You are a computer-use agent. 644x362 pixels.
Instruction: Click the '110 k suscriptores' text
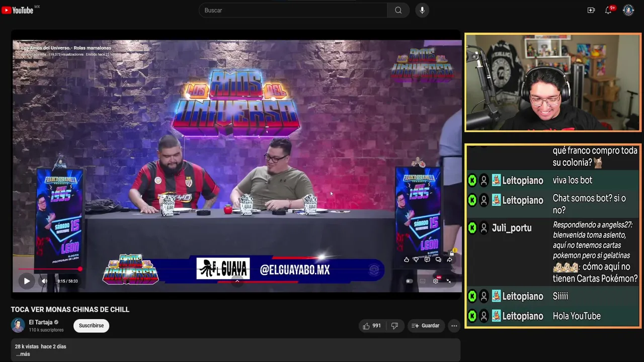coord(46,330)
